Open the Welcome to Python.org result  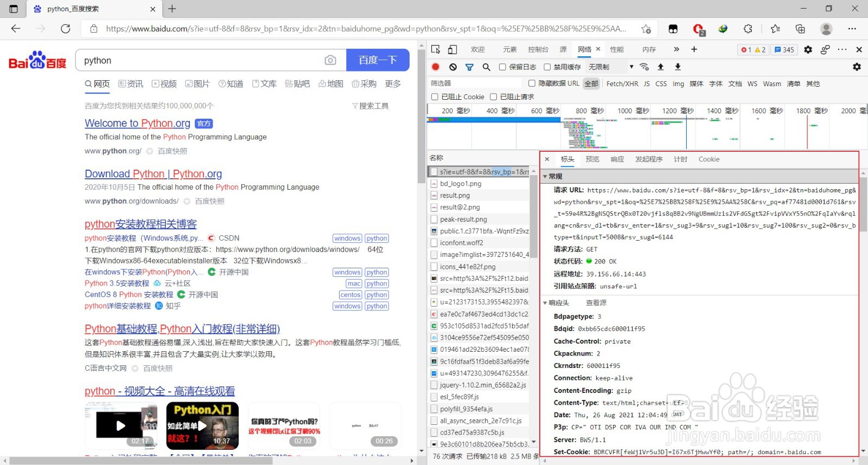(137, 124)
